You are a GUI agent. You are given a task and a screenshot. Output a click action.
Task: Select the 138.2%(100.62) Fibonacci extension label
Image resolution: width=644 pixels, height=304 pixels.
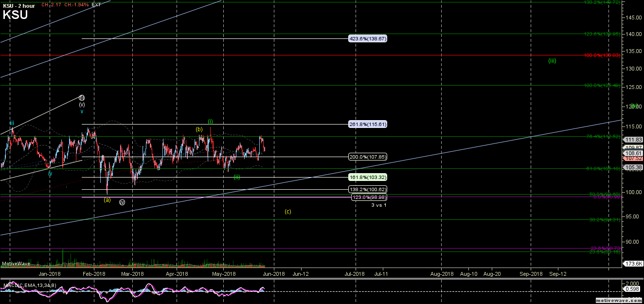tap(368, 189)
